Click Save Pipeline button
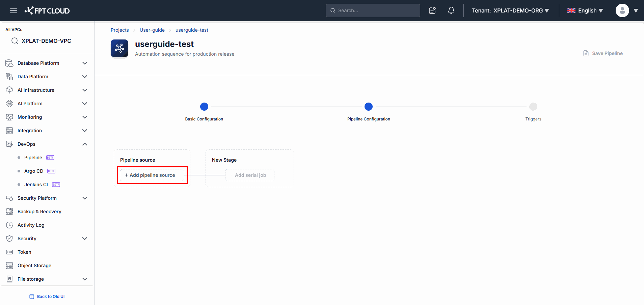This screenshot has height=305, width=644. click(x=603, y=53)
